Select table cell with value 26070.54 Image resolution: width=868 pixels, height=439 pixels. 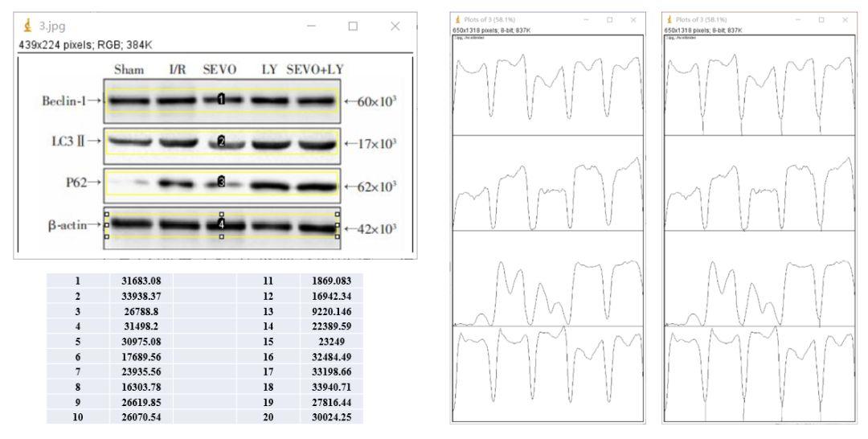[141, 416]
